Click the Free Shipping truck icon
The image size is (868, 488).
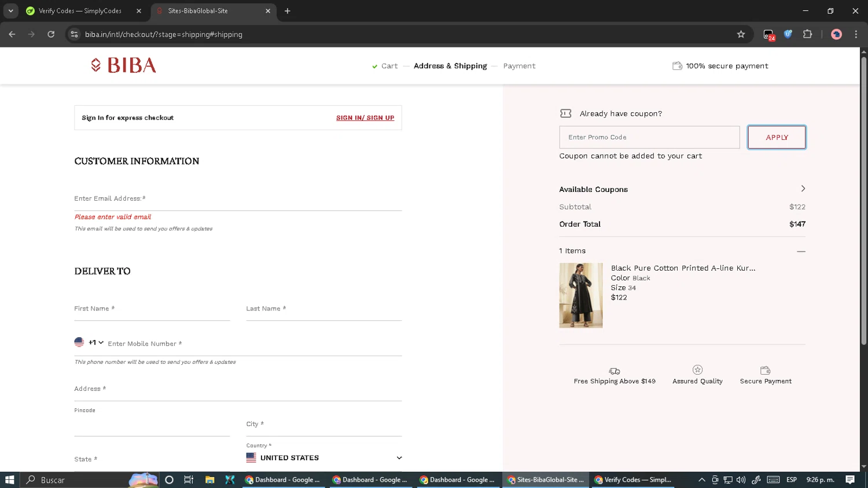(x=615, y=371)
